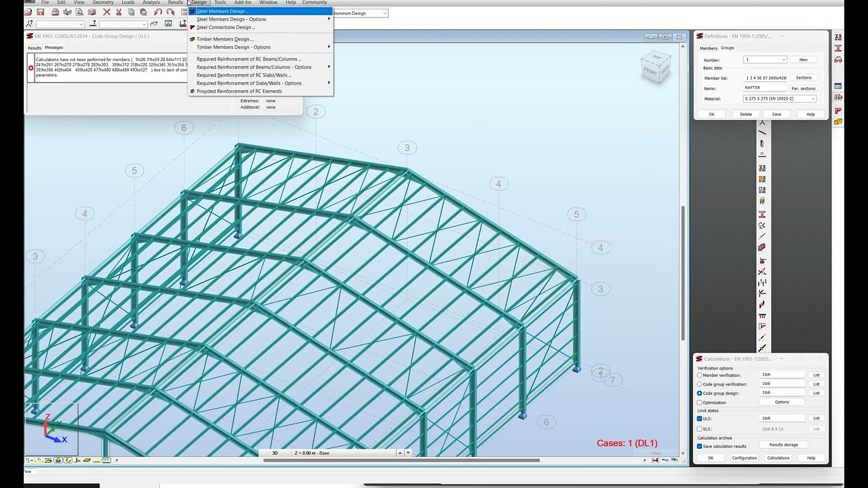This screenshot has width=868, height=488.
Task: Select Steel Members Design menu entry
Action: tap(261, 11)
